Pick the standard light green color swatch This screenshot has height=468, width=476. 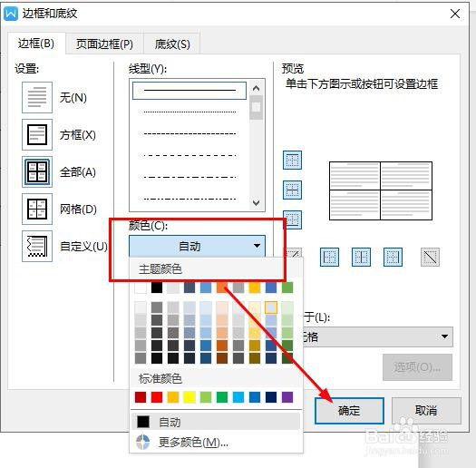(206, 397)
